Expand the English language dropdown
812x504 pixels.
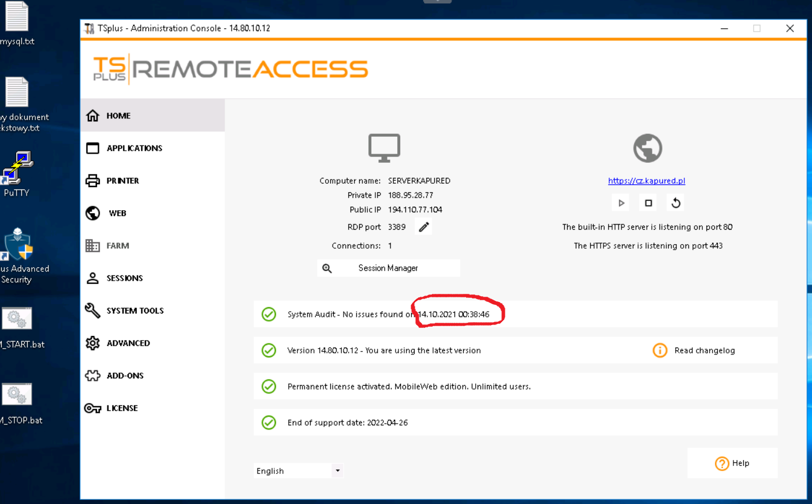coord(337,471)
